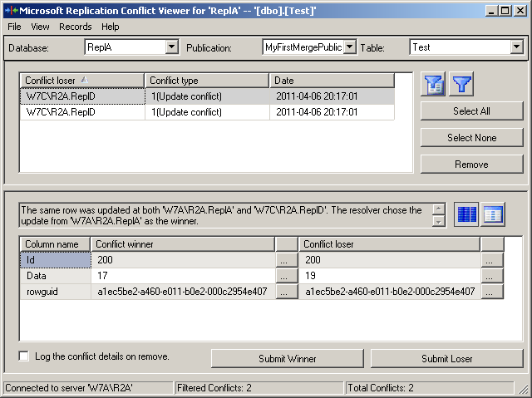
Task: Click the Conflict winner column header
Action: click(183, 244)
